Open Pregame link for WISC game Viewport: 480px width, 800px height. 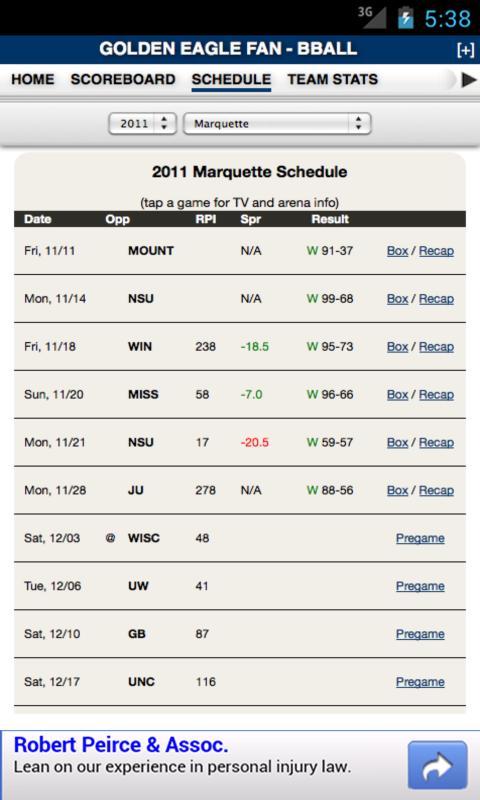point(420,538)
